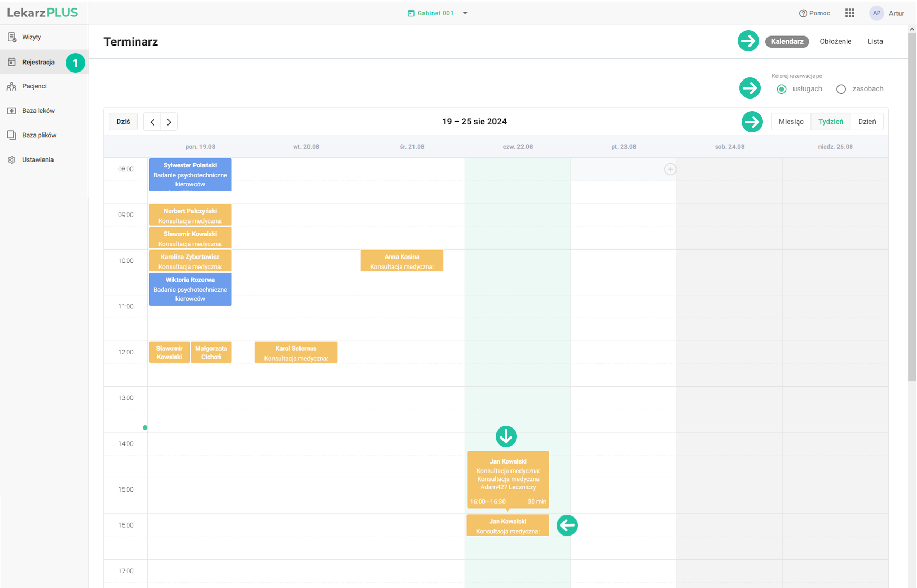Switch to the Obłożenie tab
This screenshot has width=917, height=588.
(x=835, y=41)
